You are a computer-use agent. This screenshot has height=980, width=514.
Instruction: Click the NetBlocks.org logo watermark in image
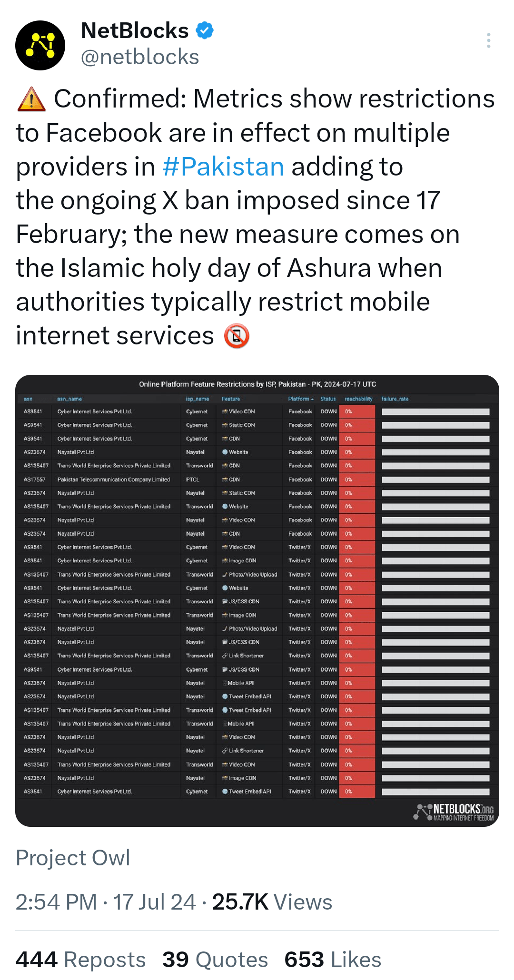point(454,812)
